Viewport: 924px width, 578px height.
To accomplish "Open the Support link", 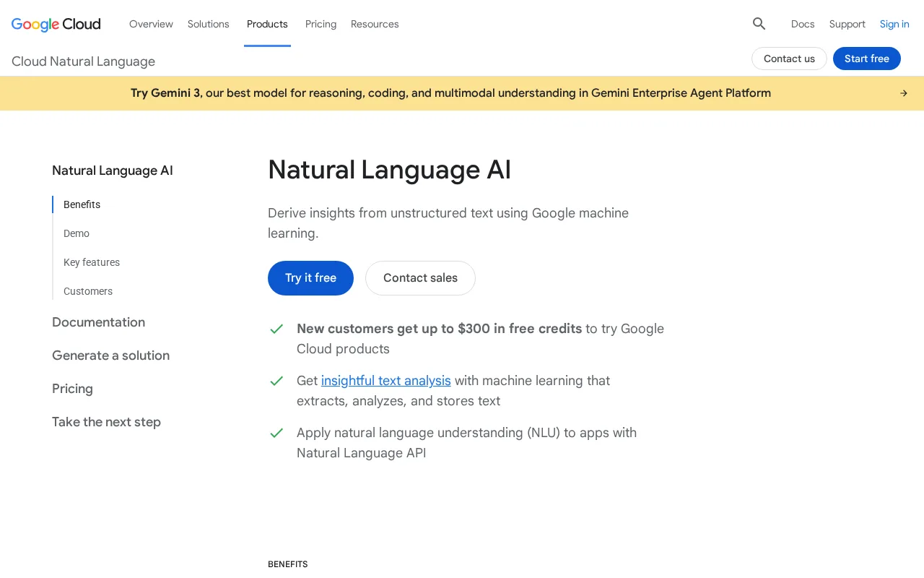I will (847, 24).
